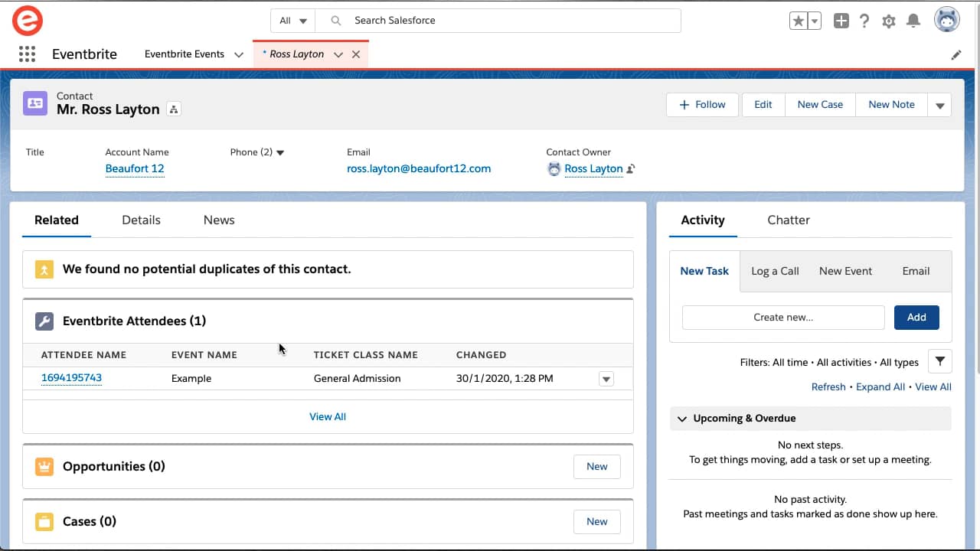
Task: Click the contact owner avatar icon
Action: 554,169
